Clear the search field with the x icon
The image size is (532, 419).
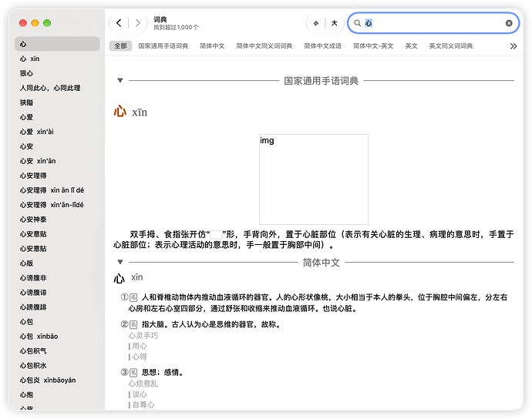(x=509, y=23)
